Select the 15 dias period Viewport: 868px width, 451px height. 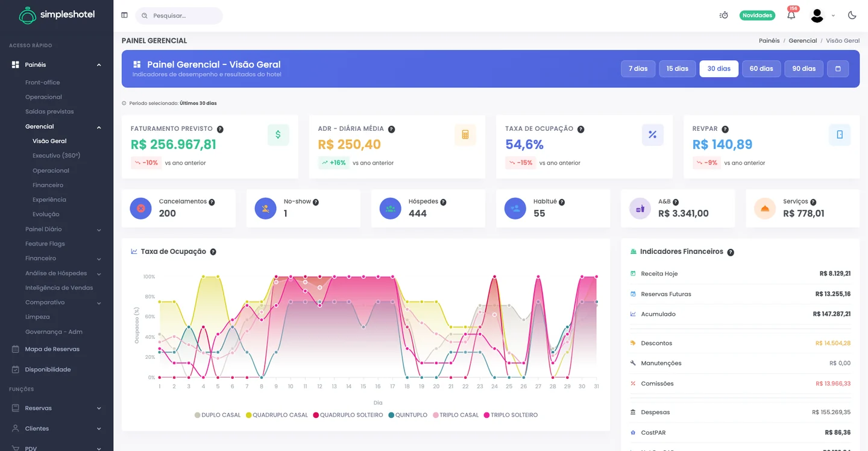click(678, 69)
